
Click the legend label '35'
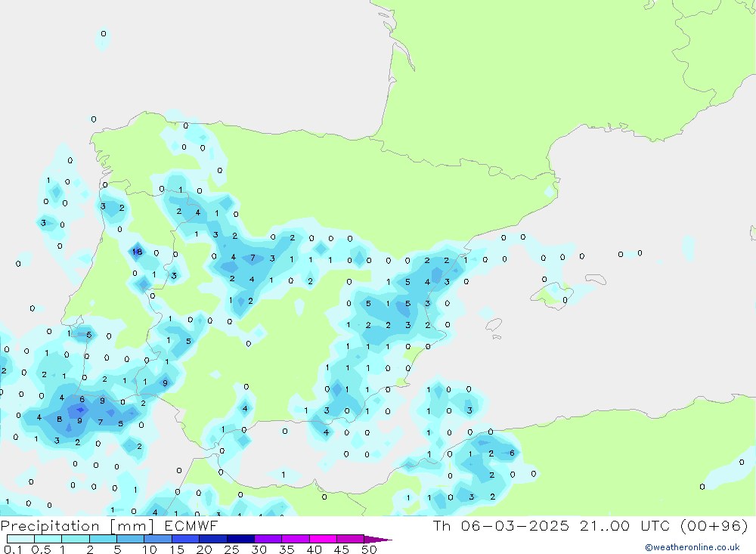pyautogui.click(x=287, y=549)
